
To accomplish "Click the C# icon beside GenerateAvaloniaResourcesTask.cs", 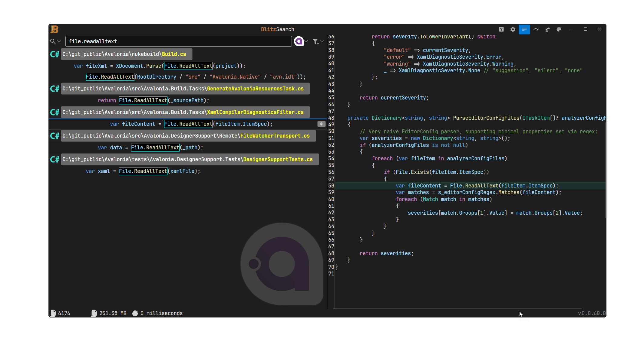I will [55, 89].
